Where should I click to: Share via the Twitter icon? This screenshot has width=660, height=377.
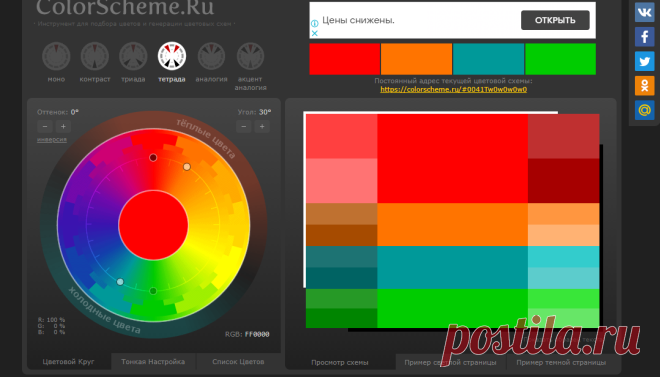click(x=644, y=61)
